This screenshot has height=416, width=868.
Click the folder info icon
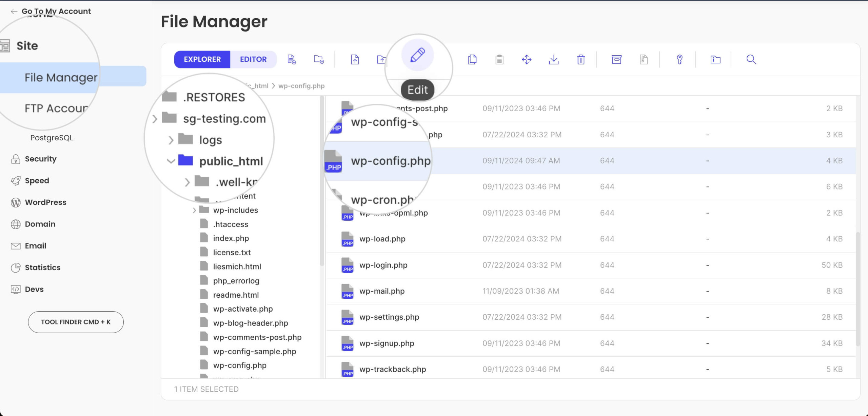point(715,59)
